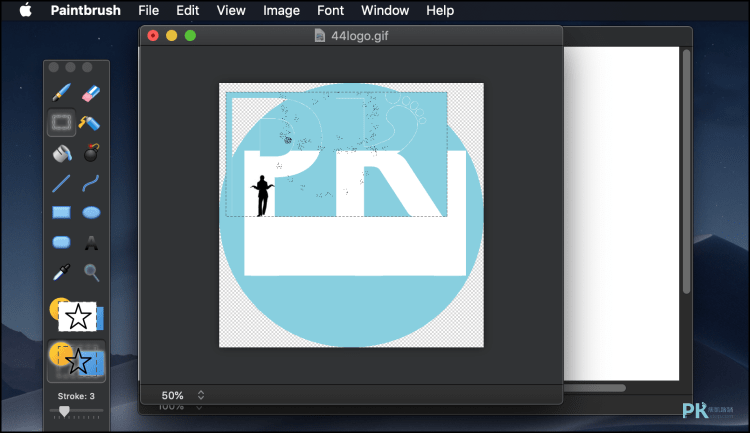The width and height of the screenshot is (750, 433).
Task: Click the white canvas of background window
Action: (621, 213)
